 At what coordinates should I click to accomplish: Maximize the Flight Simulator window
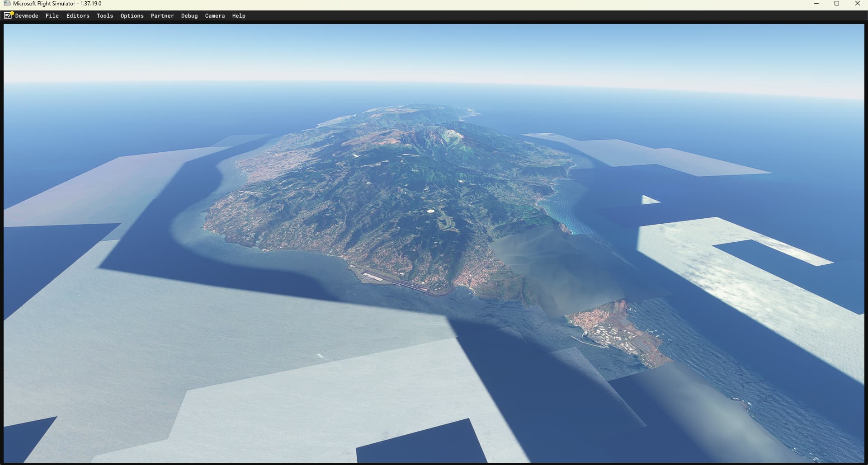(837, 4)
